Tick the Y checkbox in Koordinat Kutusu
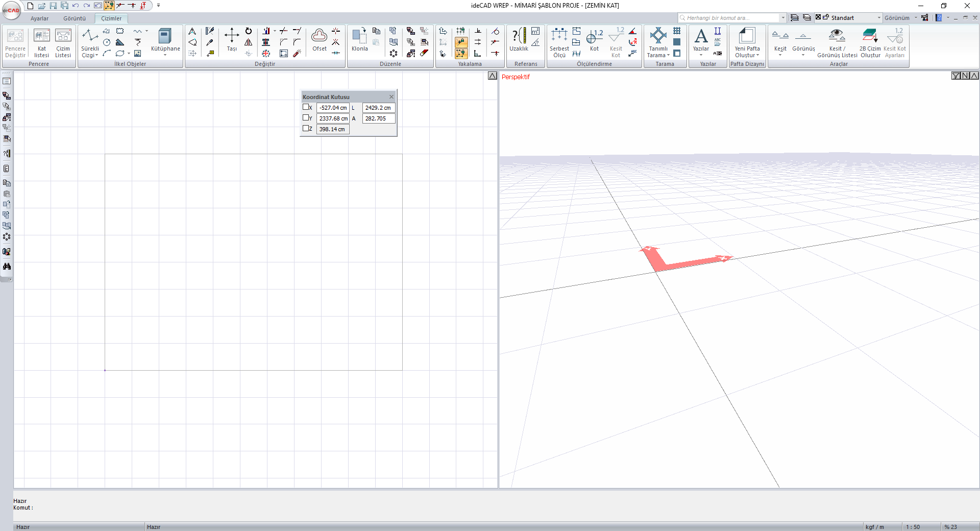Image resolution: width=980 pixels, height=531 pixels. tap(306, 118)
